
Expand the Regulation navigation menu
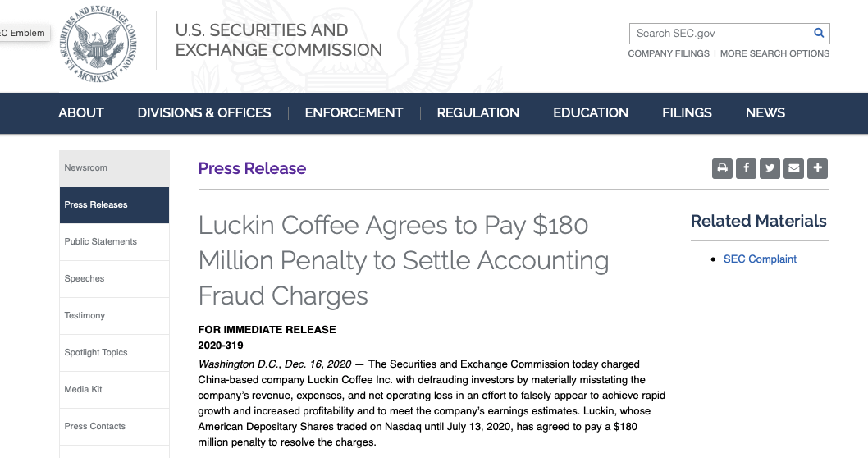(x=477, y=113)
